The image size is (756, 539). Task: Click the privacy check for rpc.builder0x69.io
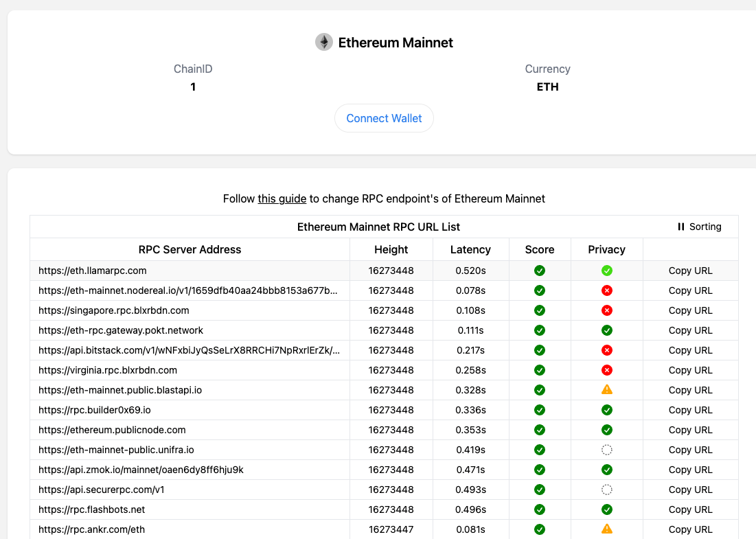607,410
